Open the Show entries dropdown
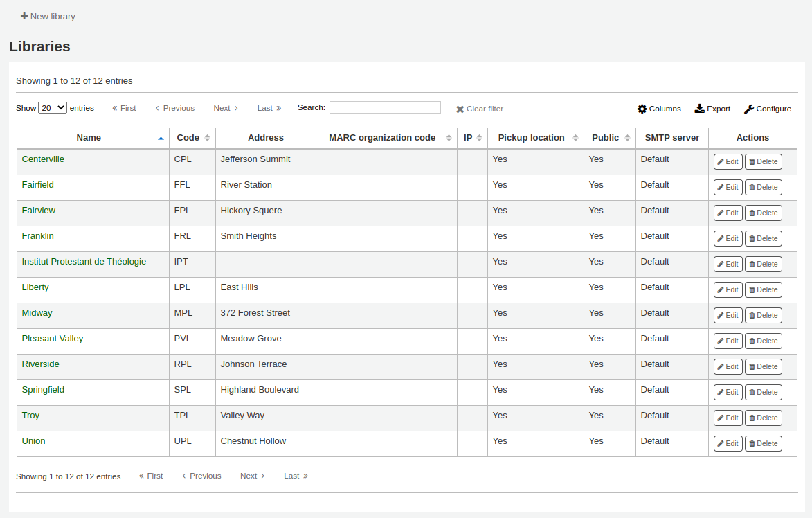Image resolution: width=812 pixels, height=518 pixels. click(x=52, y=107)
